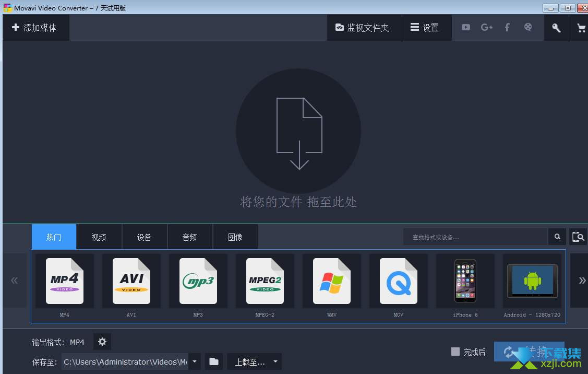Minimize the Movavi Video Converter window

coord(550,8)
